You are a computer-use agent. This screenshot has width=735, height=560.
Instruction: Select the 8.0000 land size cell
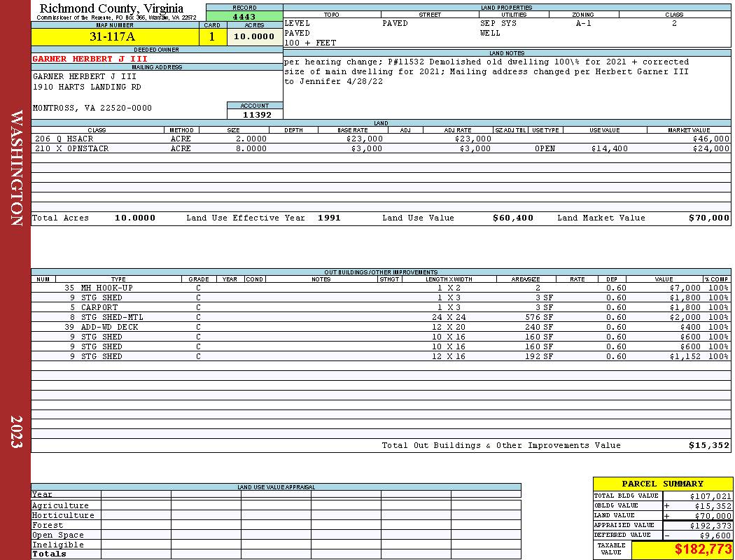(251, 148)
